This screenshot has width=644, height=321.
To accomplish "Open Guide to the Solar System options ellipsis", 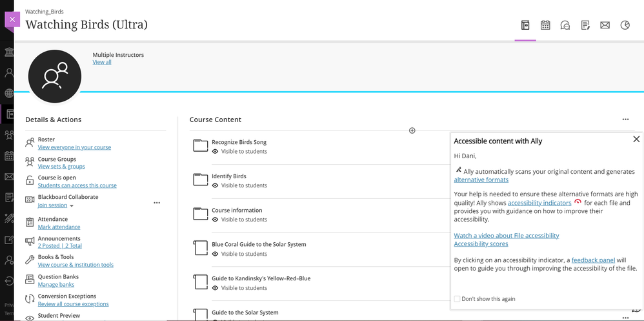I will coord(625,318).
